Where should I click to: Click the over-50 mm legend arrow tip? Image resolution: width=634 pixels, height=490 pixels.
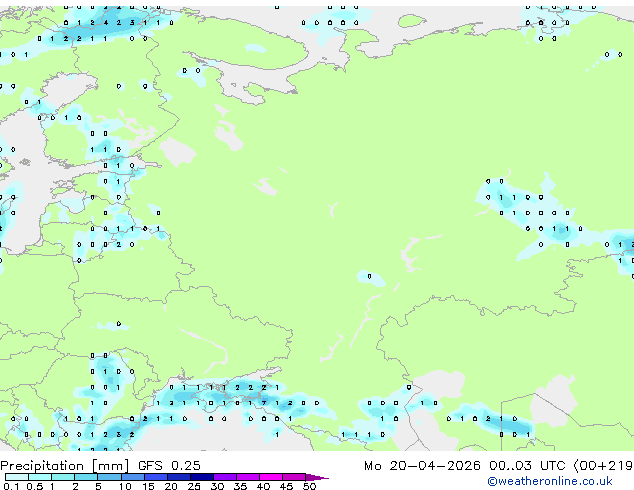[x=317, y=477]
